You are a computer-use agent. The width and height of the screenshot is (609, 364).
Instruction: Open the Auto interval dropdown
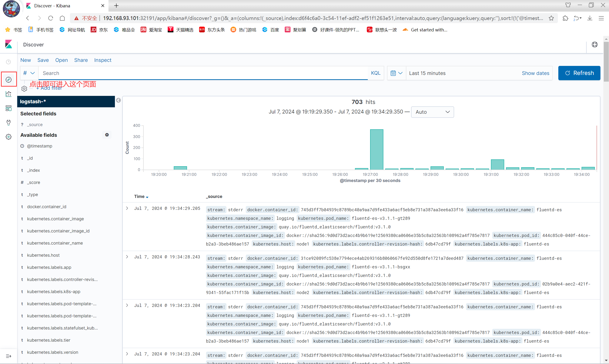coord(432,112)
